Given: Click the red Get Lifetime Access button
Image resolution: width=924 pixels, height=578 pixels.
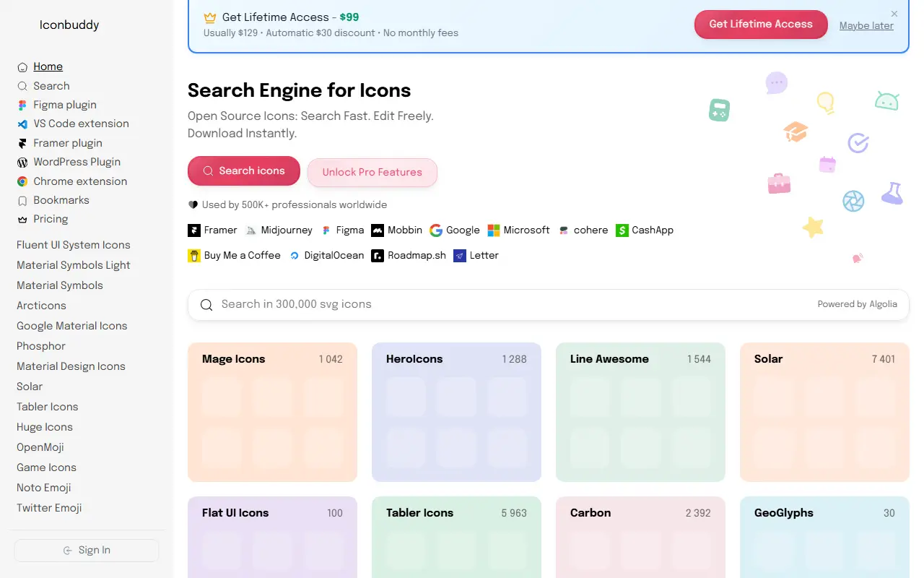Looking at the screenshot, I should (x=761, y=25).
